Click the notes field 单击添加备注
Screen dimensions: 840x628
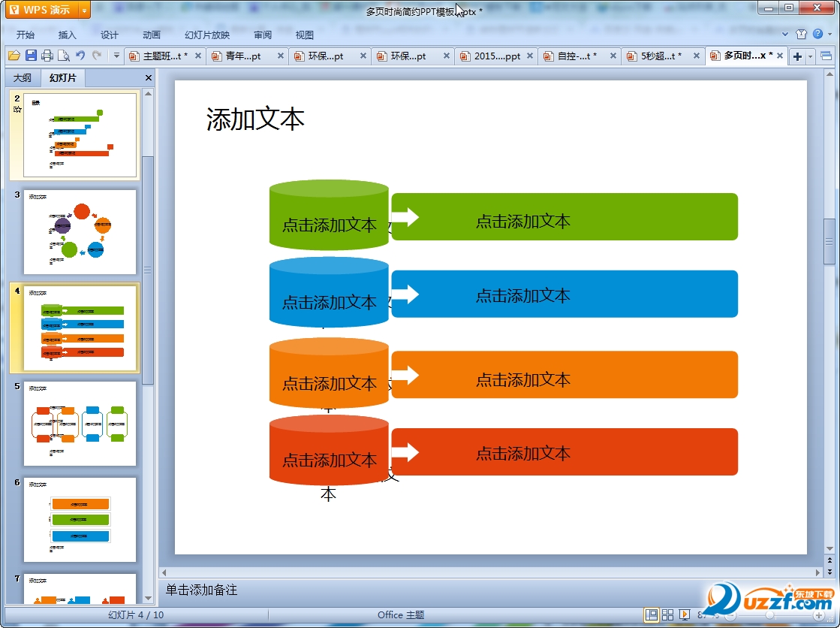click(201, 590)
